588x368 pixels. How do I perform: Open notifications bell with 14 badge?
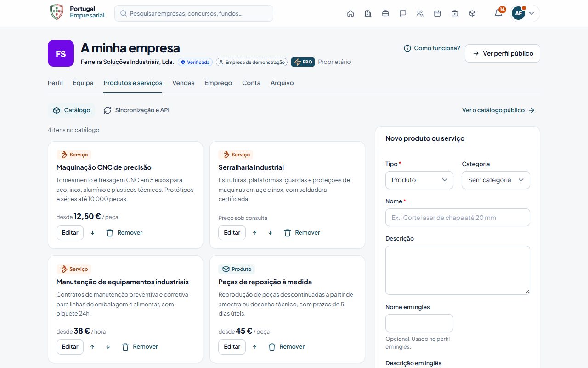498,13
